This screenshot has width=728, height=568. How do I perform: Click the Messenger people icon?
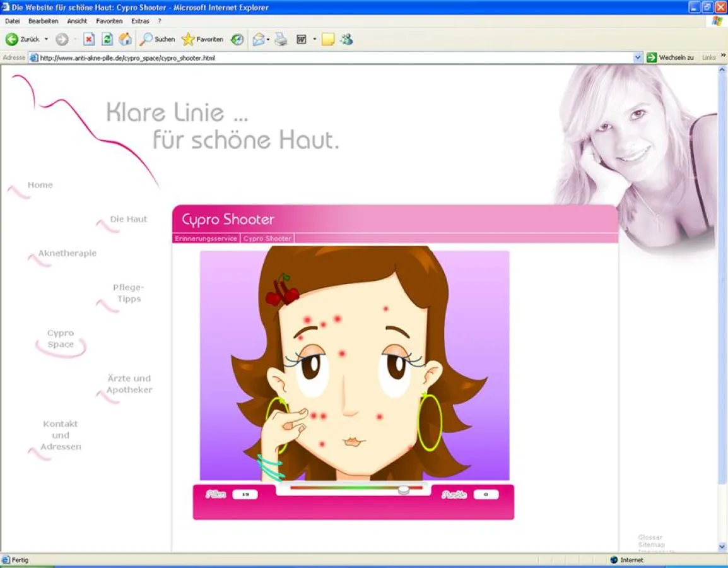346,39
